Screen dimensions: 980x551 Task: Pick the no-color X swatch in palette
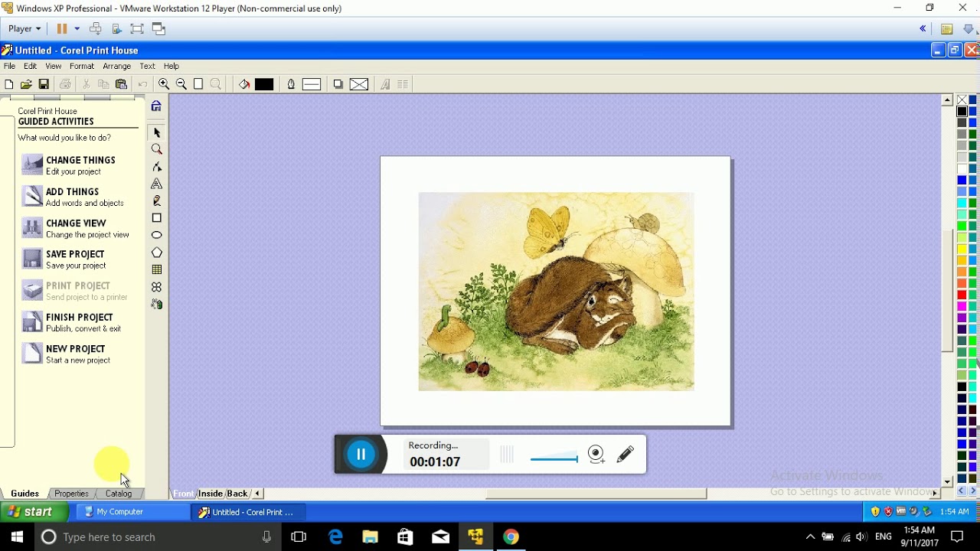[962, 100]
